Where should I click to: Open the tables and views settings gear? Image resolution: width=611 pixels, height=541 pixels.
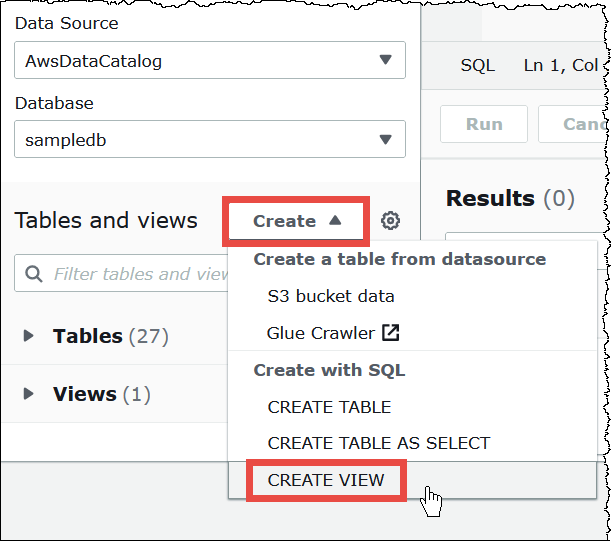pyautogui.click(x=390, y=221)
